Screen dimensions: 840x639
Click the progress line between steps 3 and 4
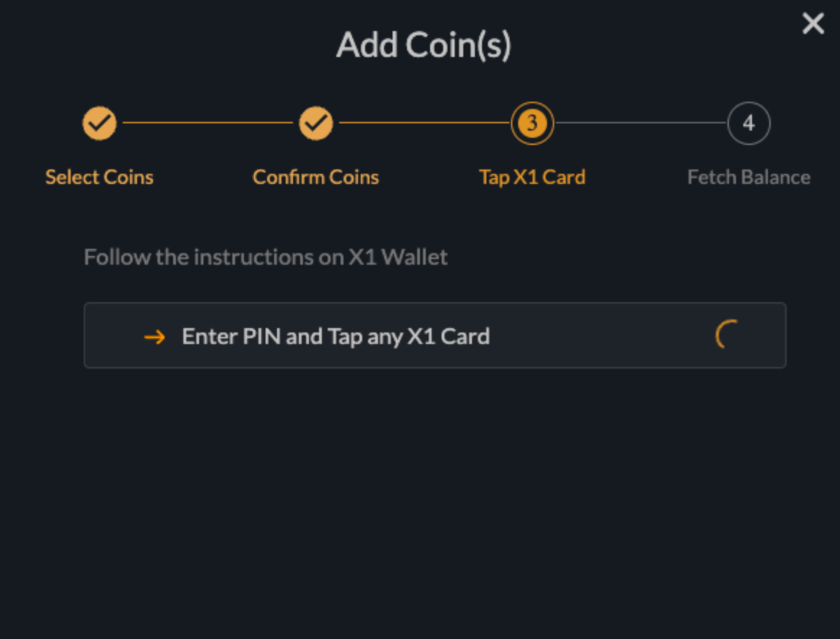pos(640,123)
